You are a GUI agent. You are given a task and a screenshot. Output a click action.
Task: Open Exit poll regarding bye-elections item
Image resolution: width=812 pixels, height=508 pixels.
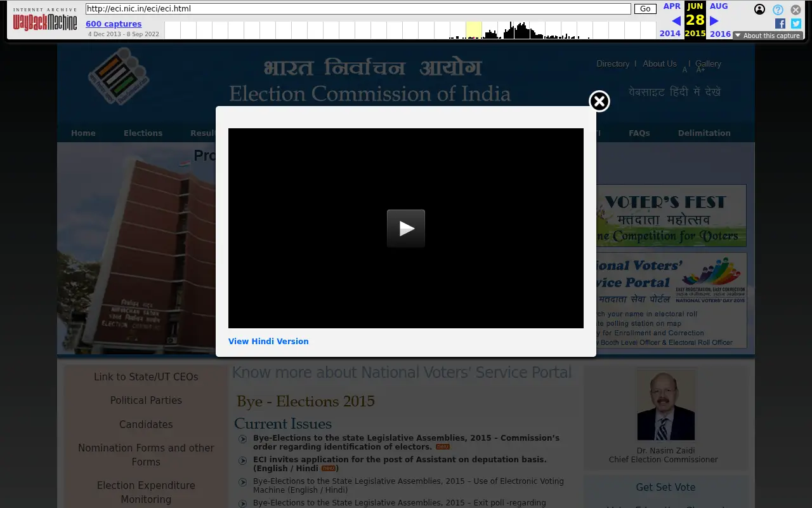tap(400, 503)
